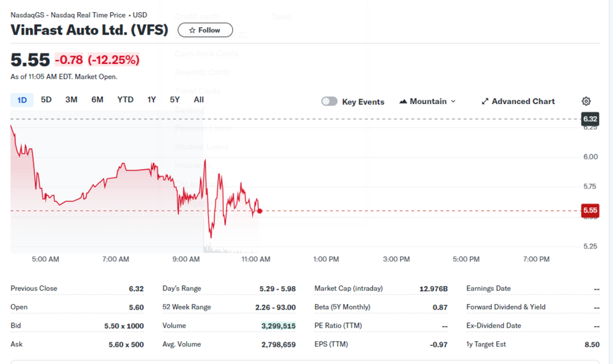Click the 1y Target Est label
This screenshot has width=613, height=364.
click(x=486, y=344)
